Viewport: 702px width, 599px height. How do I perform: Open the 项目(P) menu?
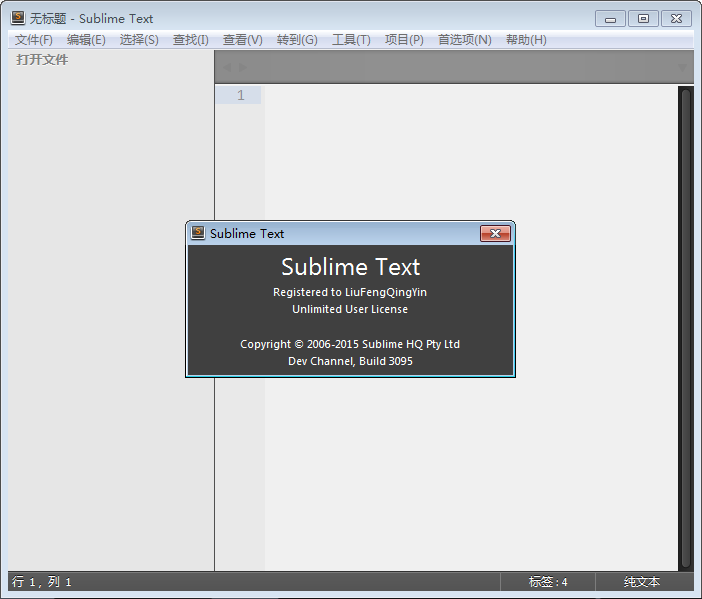tap(404, 40)
